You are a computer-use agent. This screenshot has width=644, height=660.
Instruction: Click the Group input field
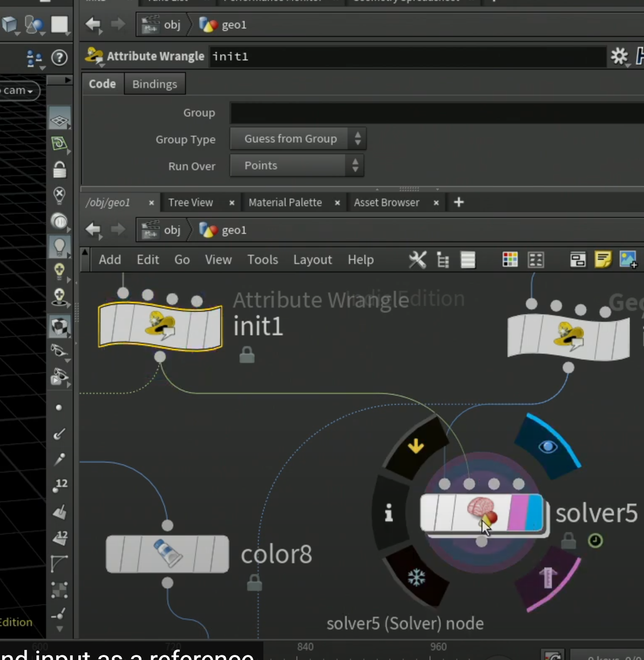tap(437, 113)
